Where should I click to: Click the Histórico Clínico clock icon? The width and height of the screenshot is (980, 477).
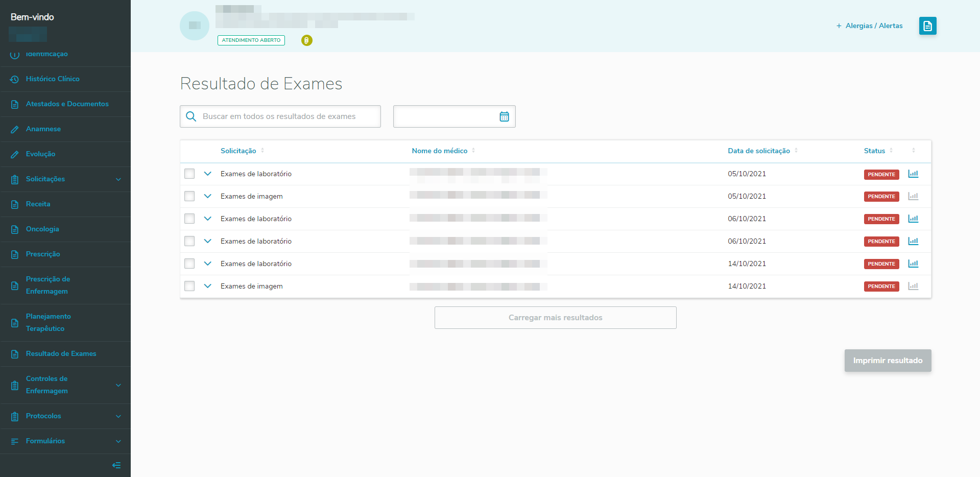[x=15, y=79]
